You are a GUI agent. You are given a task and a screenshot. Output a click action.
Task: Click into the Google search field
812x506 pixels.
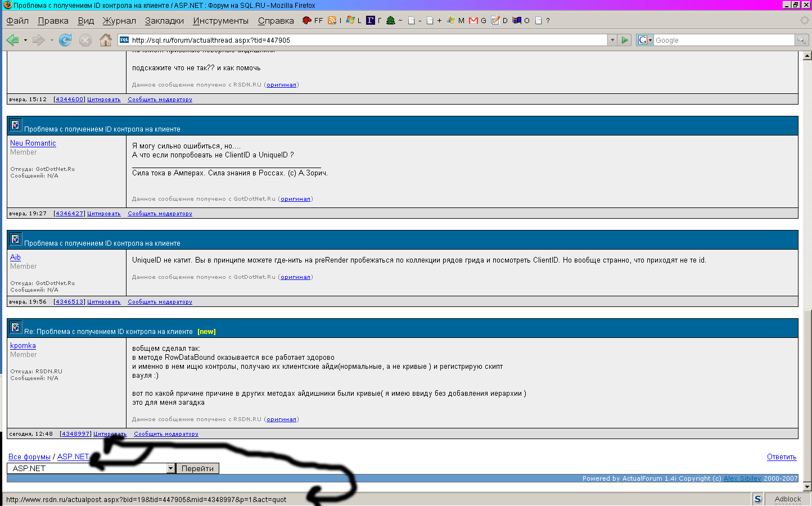point(723,40)
